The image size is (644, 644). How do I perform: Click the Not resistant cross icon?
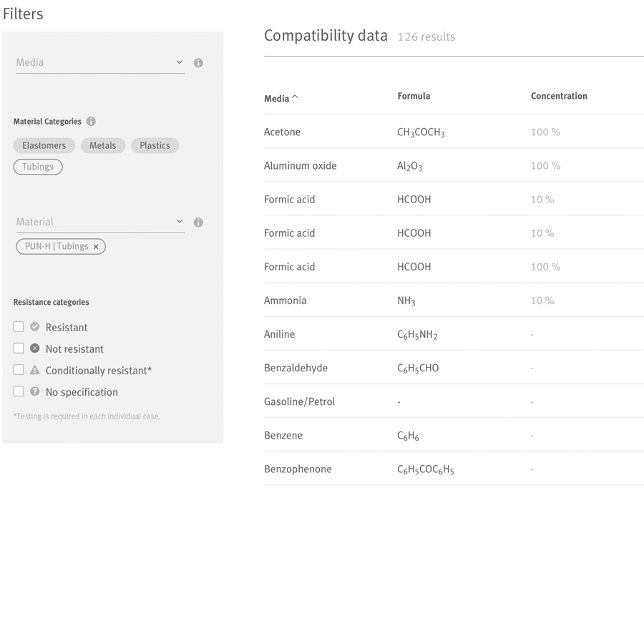pos(34,348)
